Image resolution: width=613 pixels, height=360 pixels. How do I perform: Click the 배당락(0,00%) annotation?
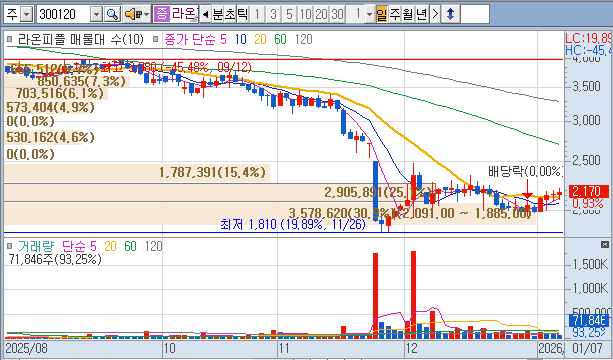pos(525,171)
